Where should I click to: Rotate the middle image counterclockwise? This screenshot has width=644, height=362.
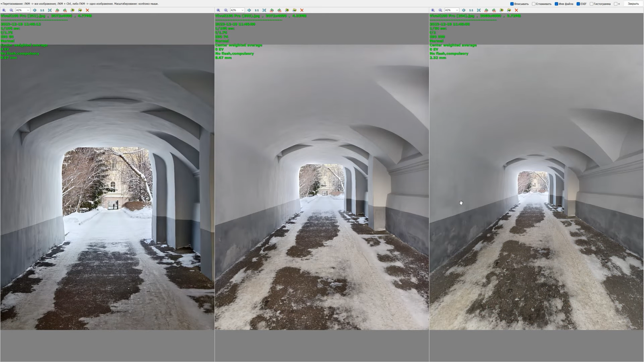[x=272, y=10]
